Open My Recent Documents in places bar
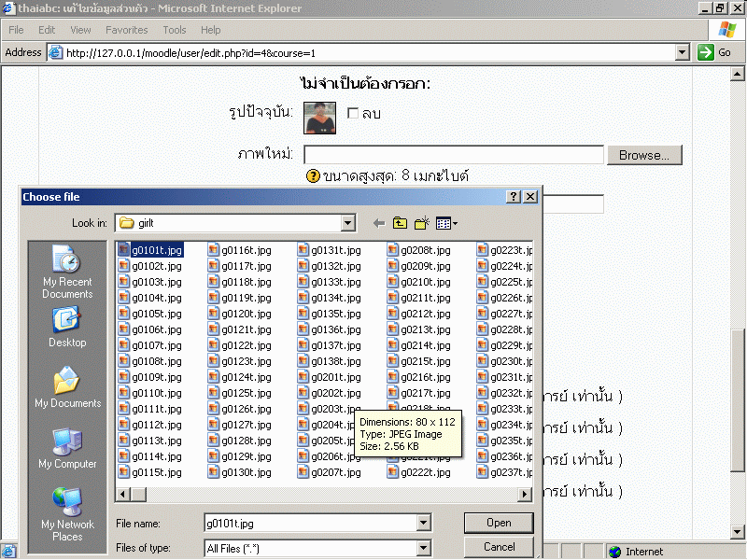The image size is (747, 560). [67, 273]
